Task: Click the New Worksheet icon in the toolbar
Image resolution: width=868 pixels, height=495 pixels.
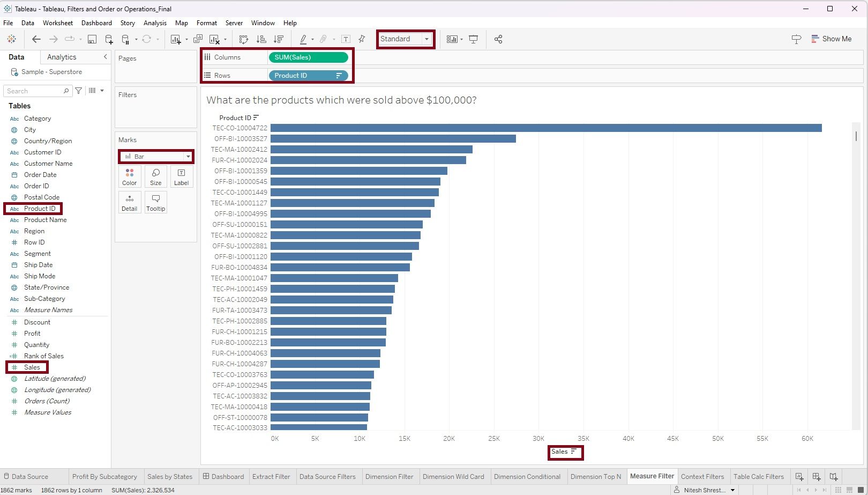Action: (x=177, y=39)
